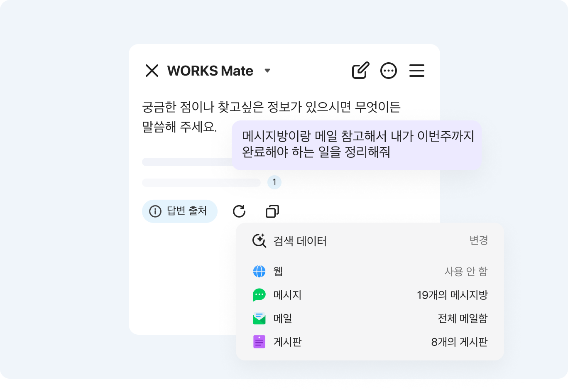The height and width of the screenshot is (392, 568).
Task: Open the 19개의 메시지방 selection
Action: tap(452, 295)
